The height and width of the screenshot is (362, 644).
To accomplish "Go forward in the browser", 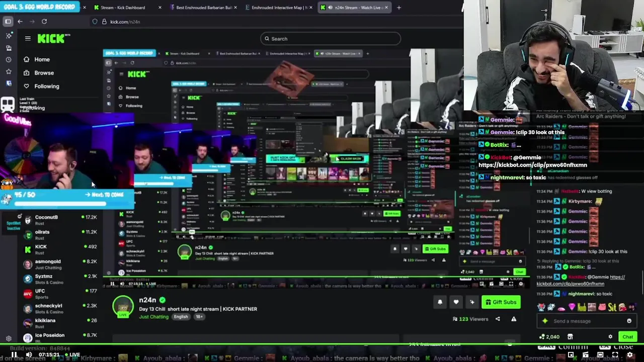I will click(32, 22).
